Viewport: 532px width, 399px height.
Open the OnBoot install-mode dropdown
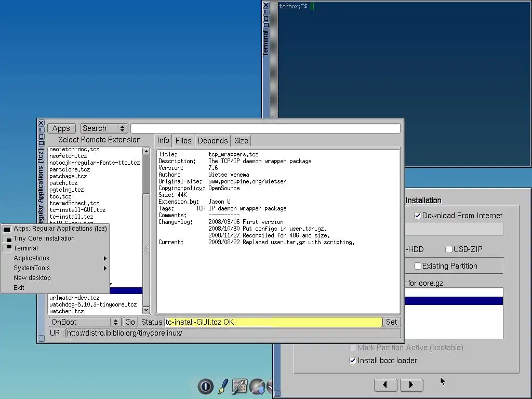click(x=85, y=322)
